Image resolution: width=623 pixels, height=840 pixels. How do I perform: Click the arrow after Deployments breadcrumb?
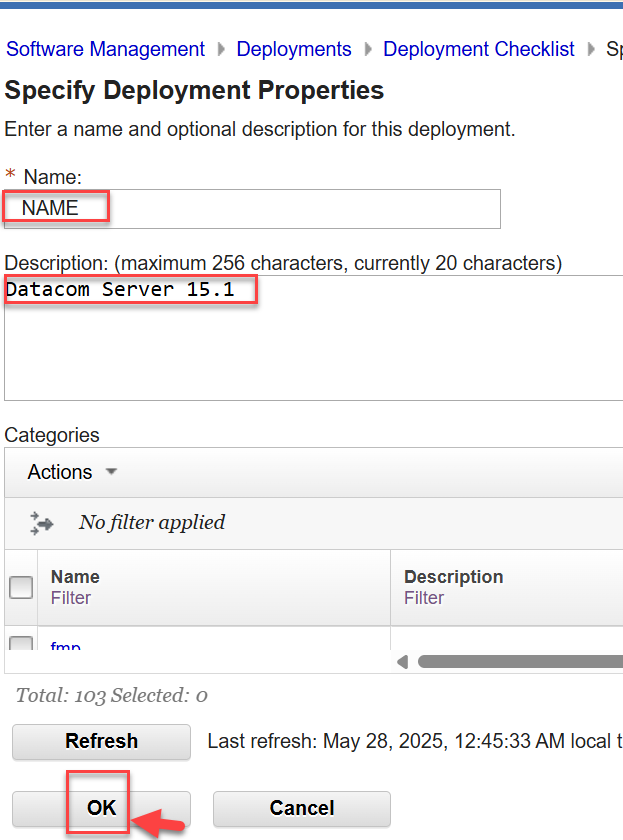pyautogui.click(x=368, y=49)
